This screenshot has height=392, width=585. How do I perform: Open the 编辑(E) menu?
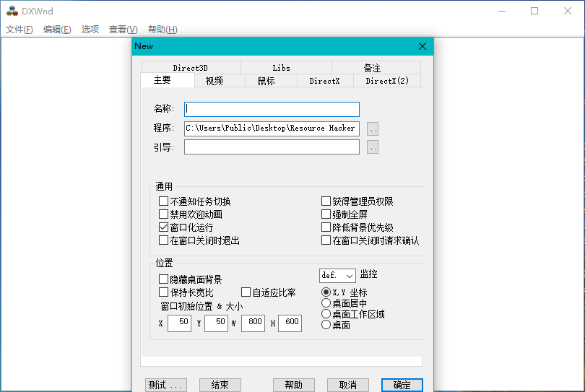pyautogui.click(x=57, y=30)
